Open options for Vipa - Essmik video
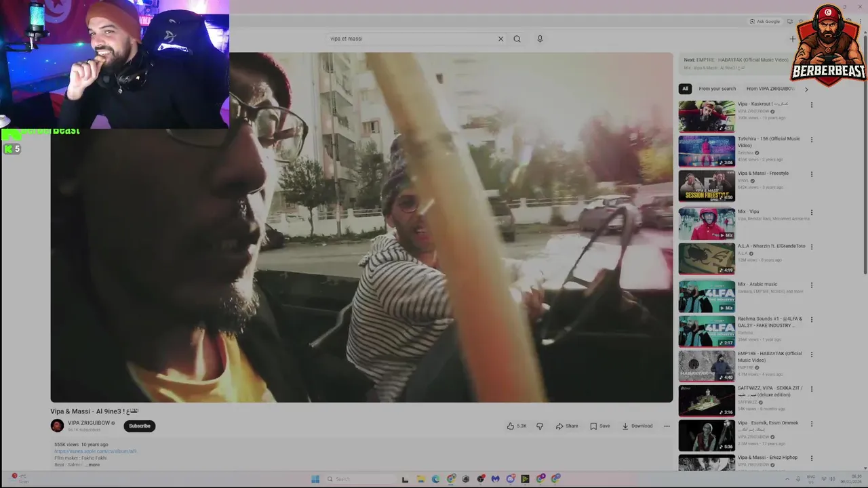This screenshot has height=488, width=868. tap(811, 424)
